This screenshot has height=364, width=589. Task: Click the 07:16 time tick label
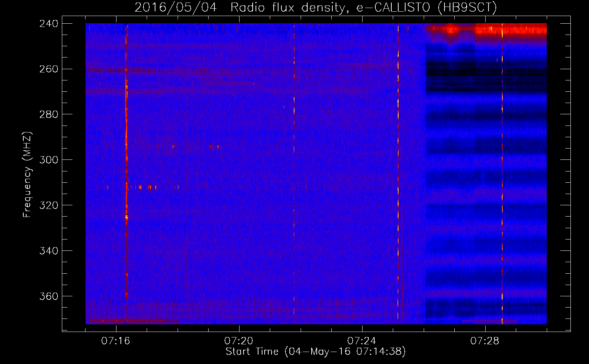point(116,341)
